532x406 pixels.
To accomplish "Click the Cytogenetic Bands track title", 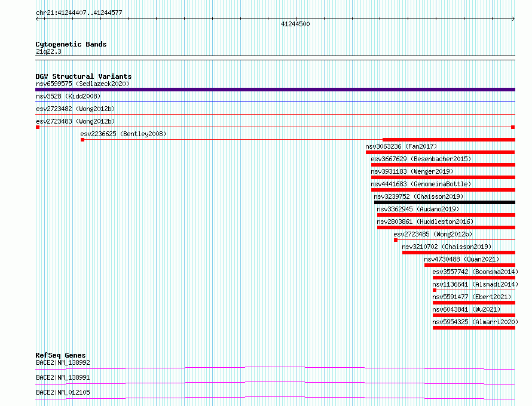I will [x=71, y=44].
